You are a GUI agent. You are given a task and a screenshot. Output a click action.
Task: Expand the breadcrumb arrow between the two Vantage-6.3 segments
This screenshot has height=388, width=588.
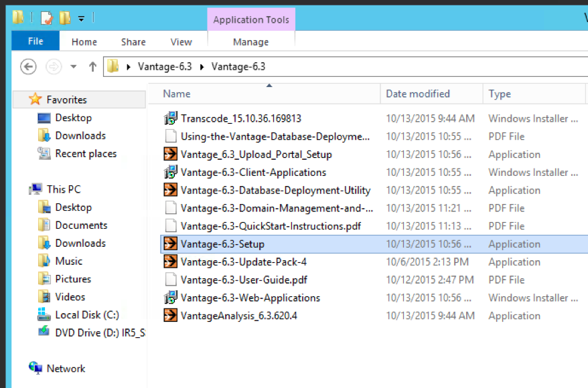coord(202,67)
